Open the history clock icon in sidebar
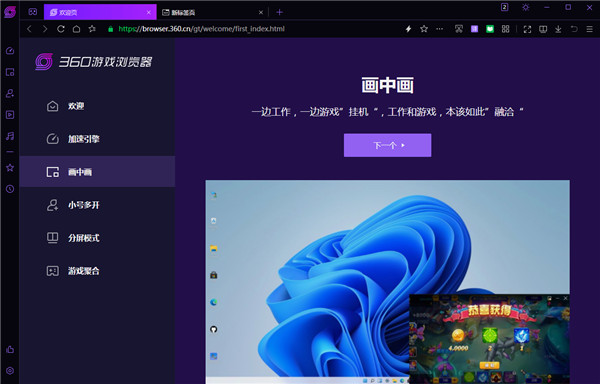This screenshot has width=600, height=384. pos(10,189)
